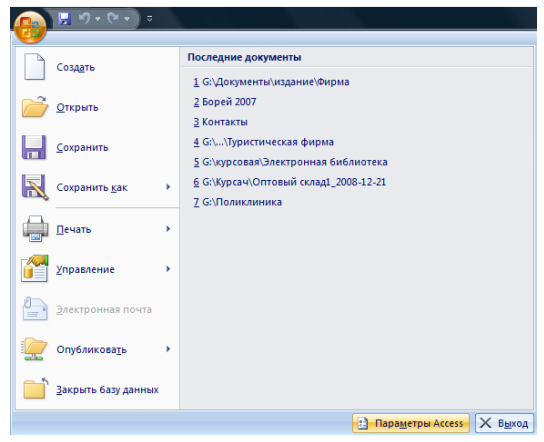Open the Undo history dropdown arrow
The width and height of the screenshot is (544, 442).
pyautogui.click(x=98, y=19)
